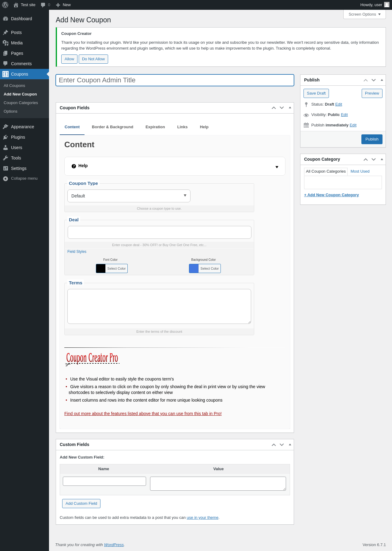Open the Coupon Creator Pro features link
This screenshot has height=551, width=392.
click(143, 414)
